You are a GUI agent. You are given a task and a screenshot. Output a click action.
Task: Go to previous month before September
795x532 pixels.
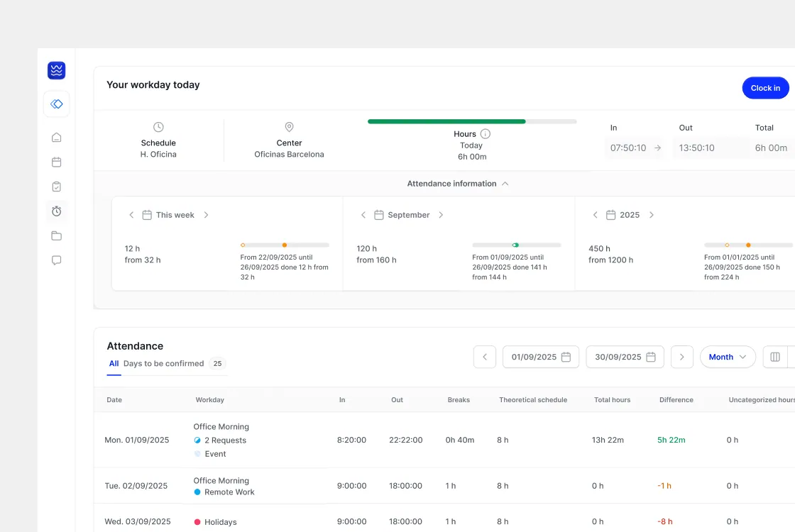click(363, 215)
